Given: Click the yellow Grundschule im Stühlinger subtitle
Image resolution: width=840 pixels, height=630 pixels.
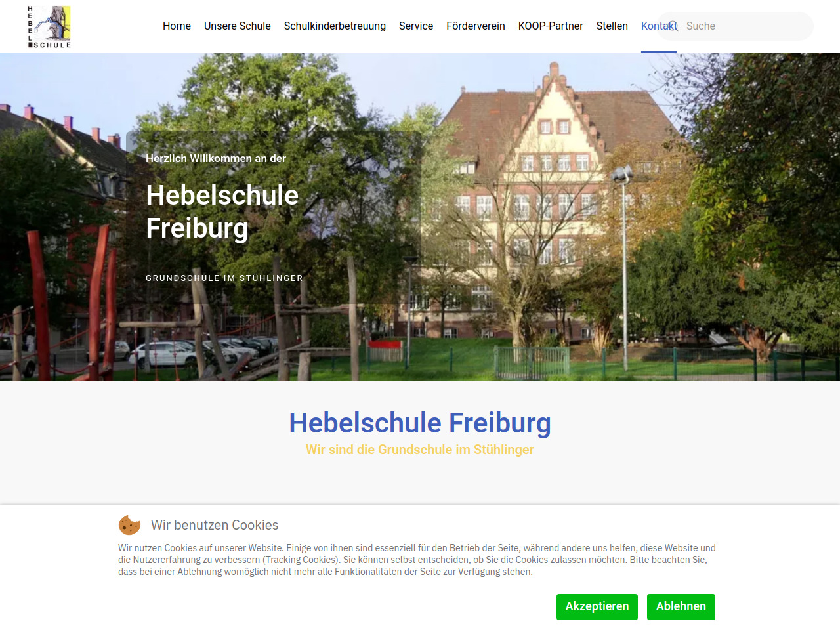Looking at the screenshot, I should tap(420, 450).
